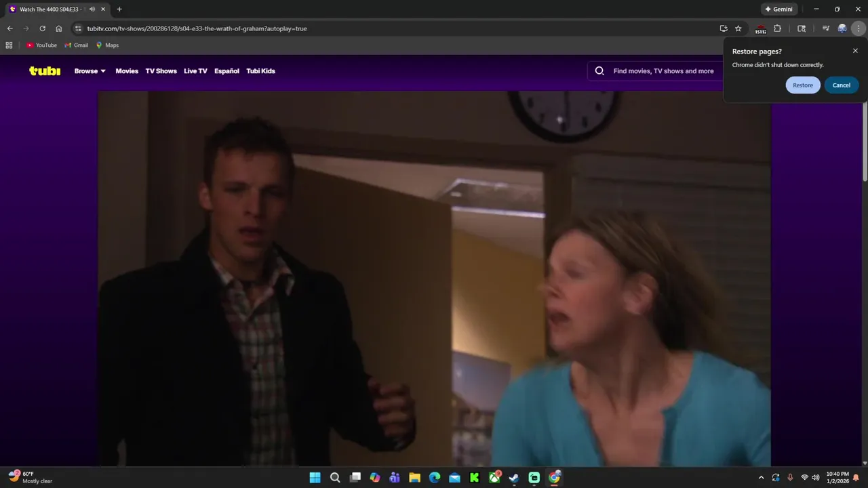Click the Tubi search magnifier icon

pyautogui.click(x=599, y=71)
